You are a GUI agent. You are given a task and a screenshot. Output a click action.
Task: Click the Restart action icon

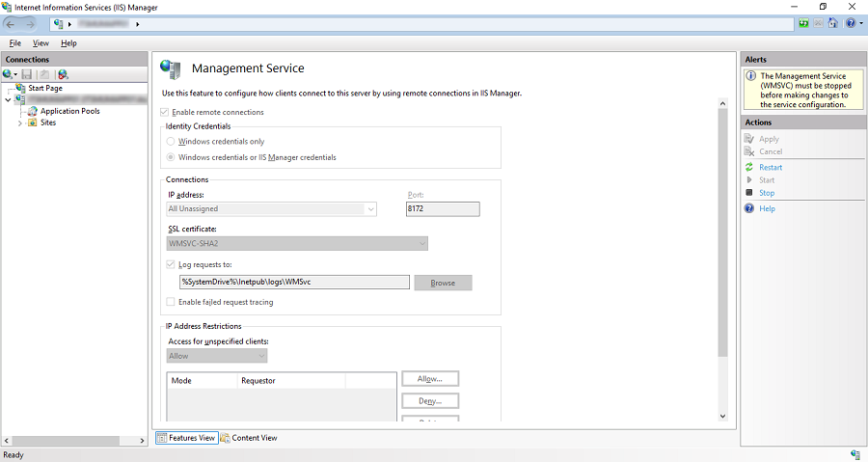749,167
